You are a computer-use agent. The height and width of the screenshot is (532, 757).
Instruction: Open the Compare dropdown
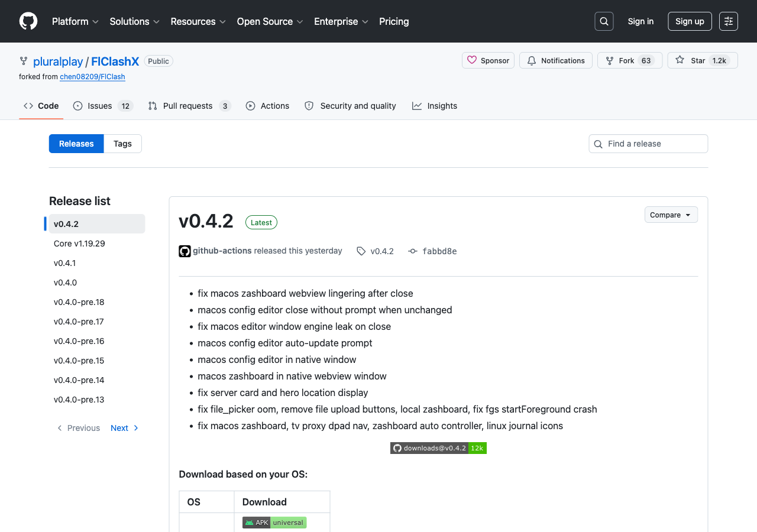671,215
